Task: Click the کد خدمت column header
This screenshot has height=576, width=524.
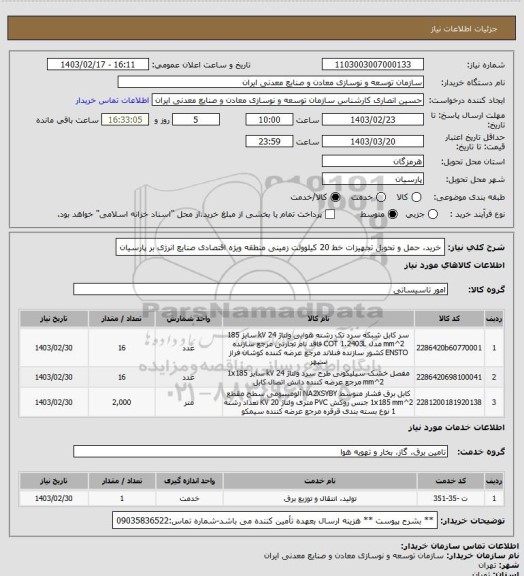Action: tap(451, 480)
